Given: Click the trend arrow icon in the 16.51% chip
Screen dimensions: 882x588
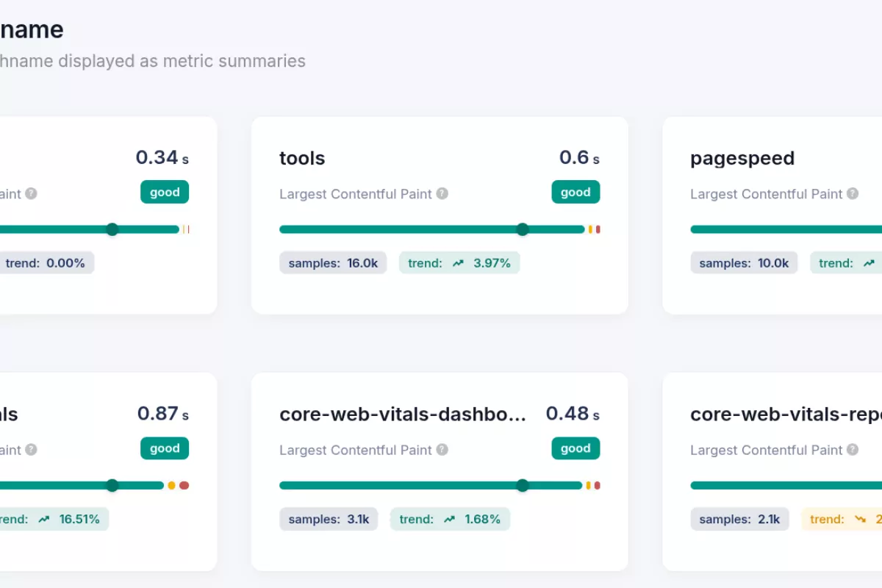Looking at the screenshot, I should pyautogui.click(x=46, y=519).
